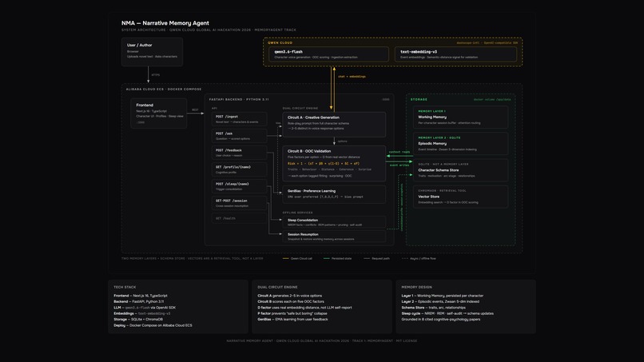
Task: Click the "Layer 2 – Episodic events" line
Action: tap(440, 301)
